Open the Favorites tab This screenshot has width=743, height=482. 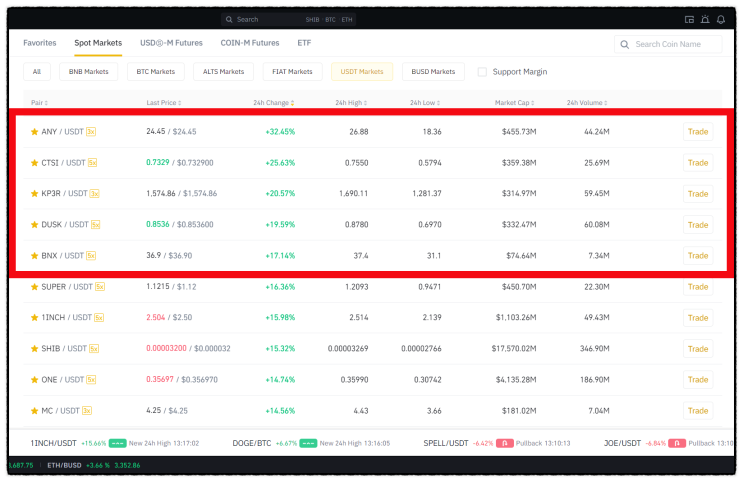tap(40, 43)
